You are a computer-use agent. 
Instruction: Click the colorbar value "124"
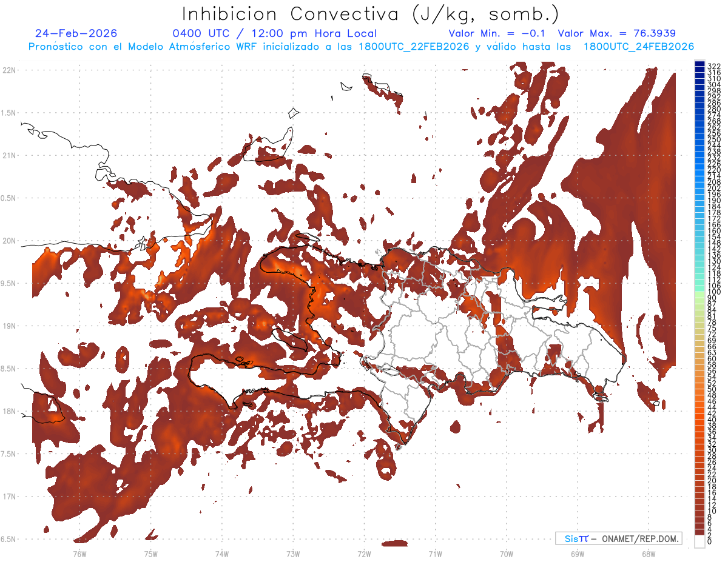(713, 267)
